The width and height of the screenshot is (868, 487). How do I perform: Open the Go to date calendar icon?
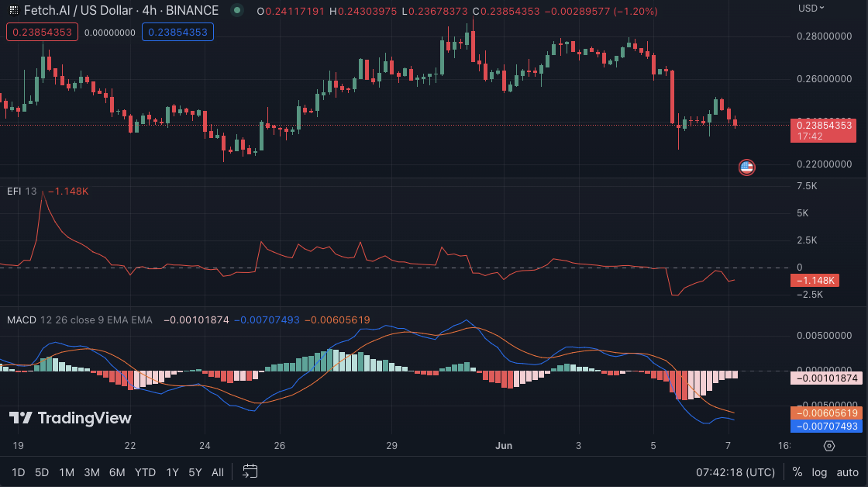(x=250, y=471)
